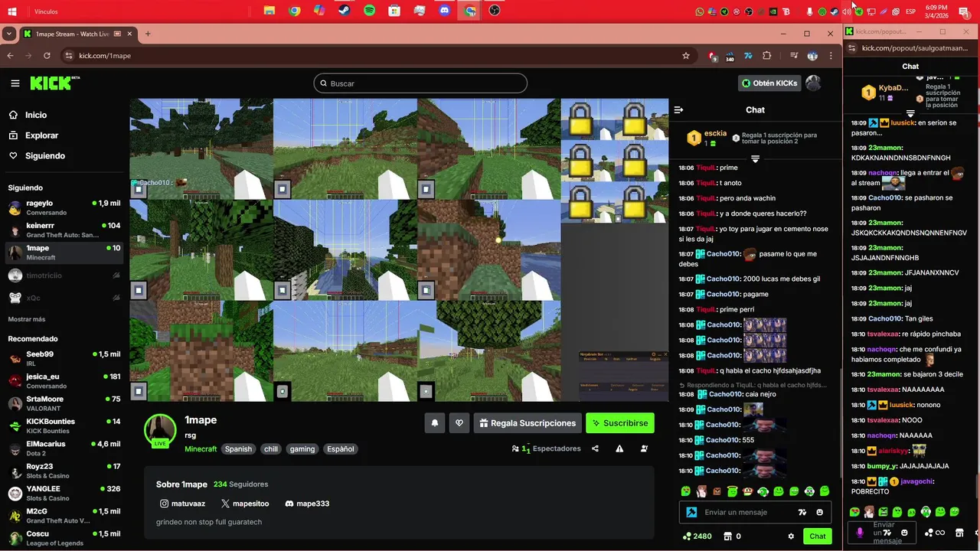This screenshot has width=980, height=551.
Task: Bookmark page with star icon
Action: coord(686,55)
